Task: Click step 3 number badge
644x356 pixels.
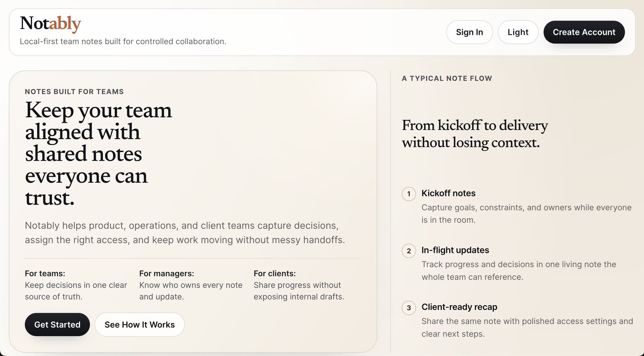Action: pyautogui.click(x=409, y=308)
